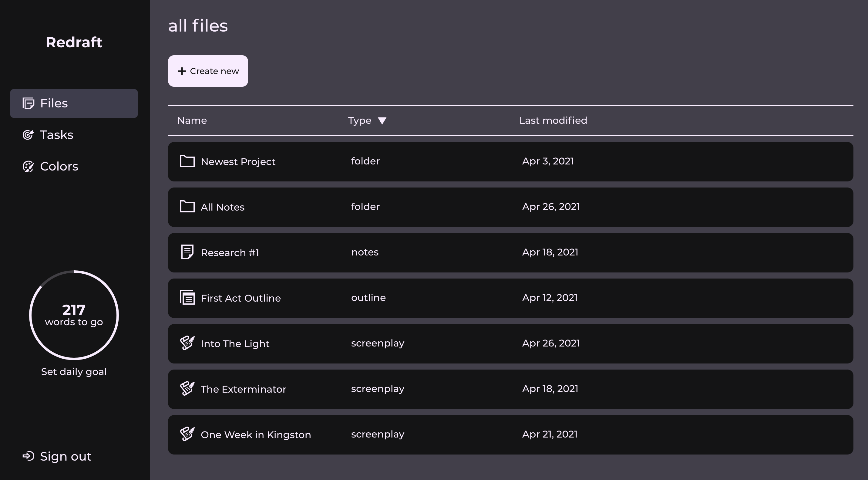Click the daily goal progress ring
The height and width of the screenshot is (480, 868).
[74, 315]
